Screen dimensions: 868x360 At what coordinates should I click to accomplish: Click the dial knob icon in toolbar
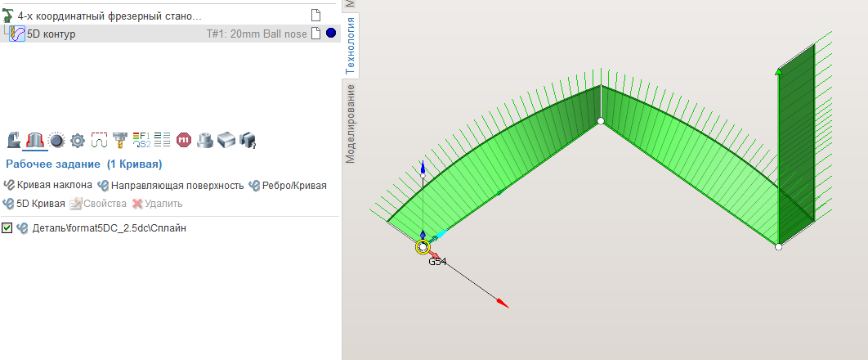(x=56, y=140)
